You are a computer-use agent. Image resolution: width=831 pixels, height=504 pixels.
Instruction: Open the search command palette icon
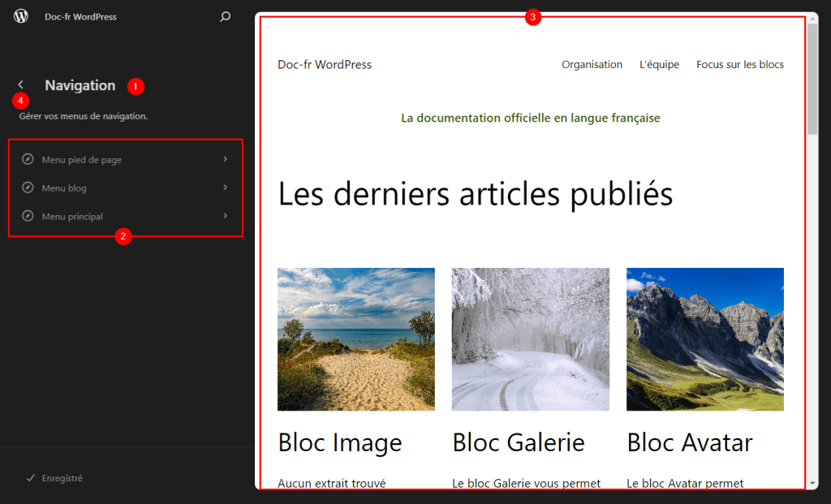coord(226,16)
